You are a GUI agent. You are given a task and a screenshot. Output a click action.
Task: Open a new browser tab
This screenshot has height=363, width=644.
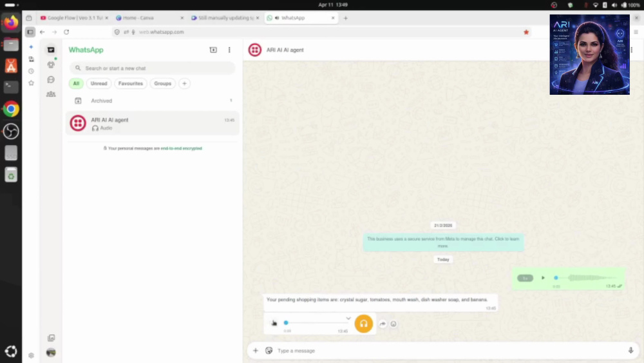[x=345, y=18]
